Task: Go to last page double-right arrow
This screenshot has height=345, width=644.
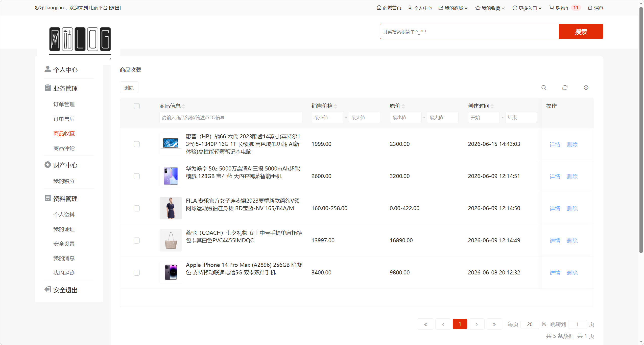Action: tap(494, 324)
